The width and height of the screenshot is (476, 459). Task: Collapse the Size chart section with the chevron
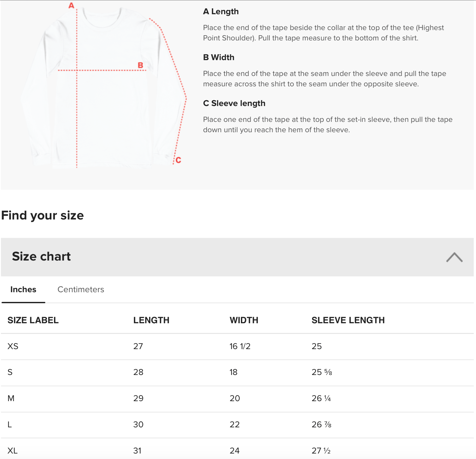(454, 257)
